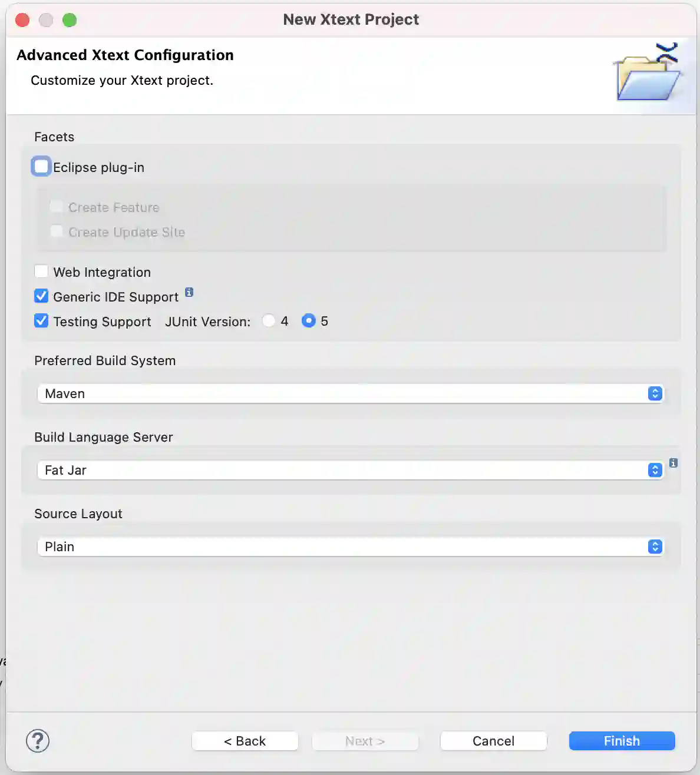Uncheck Generic IDE Support

[x=41, y=296]
